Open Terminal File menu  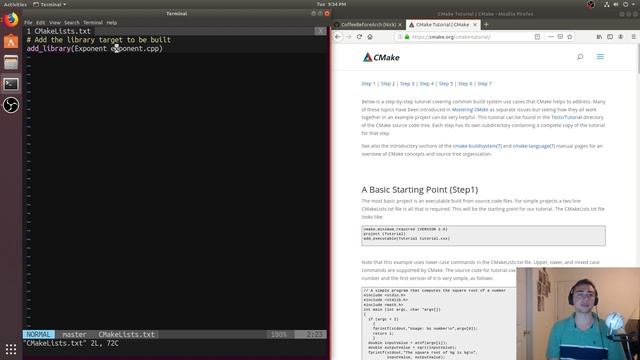(28, 23)
